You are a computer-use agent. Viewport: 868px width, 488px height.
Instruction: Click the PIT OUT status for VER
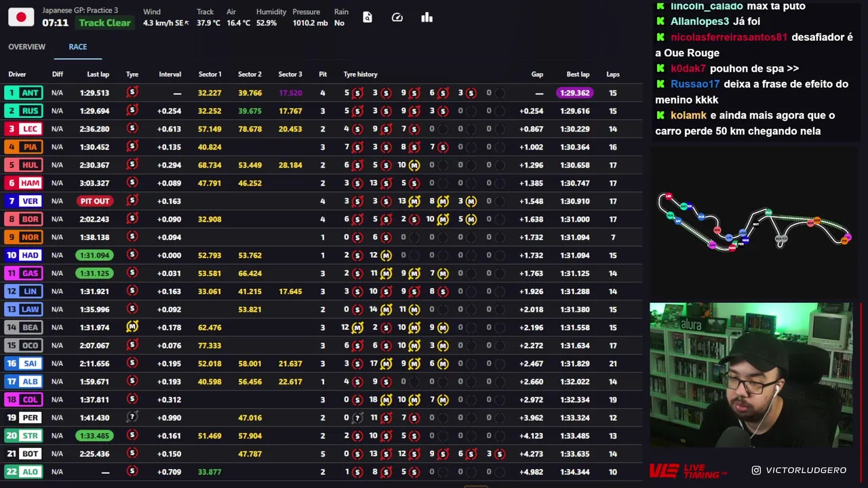tap(95, 201)
